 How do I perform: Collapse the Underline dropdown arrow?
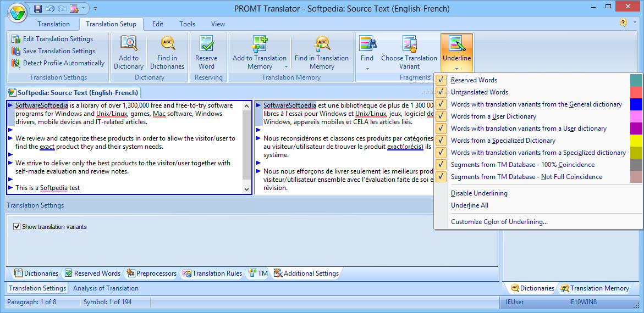[456, 69]
